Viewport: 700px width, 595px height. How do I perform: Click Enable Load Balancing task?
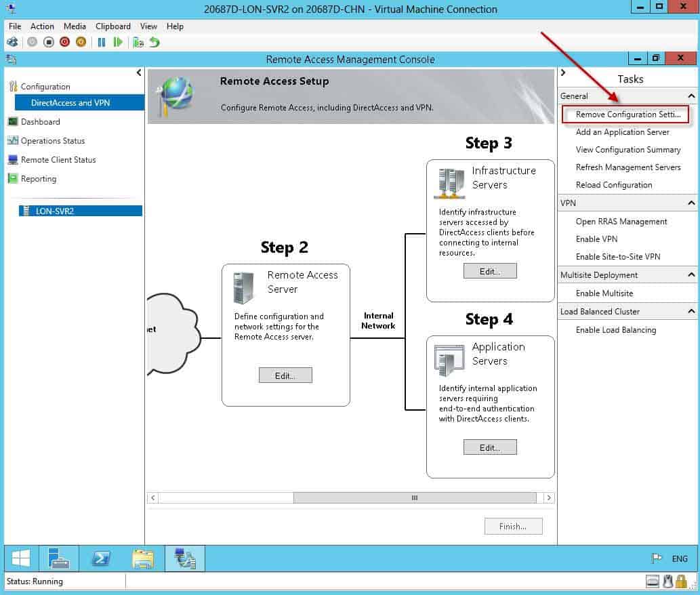click(615, 330)
